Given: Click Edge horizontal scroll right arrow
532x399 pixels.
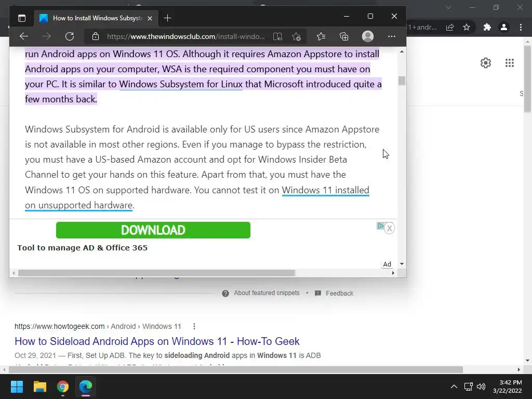Looking at the screenshot, I should coord(393,273).
